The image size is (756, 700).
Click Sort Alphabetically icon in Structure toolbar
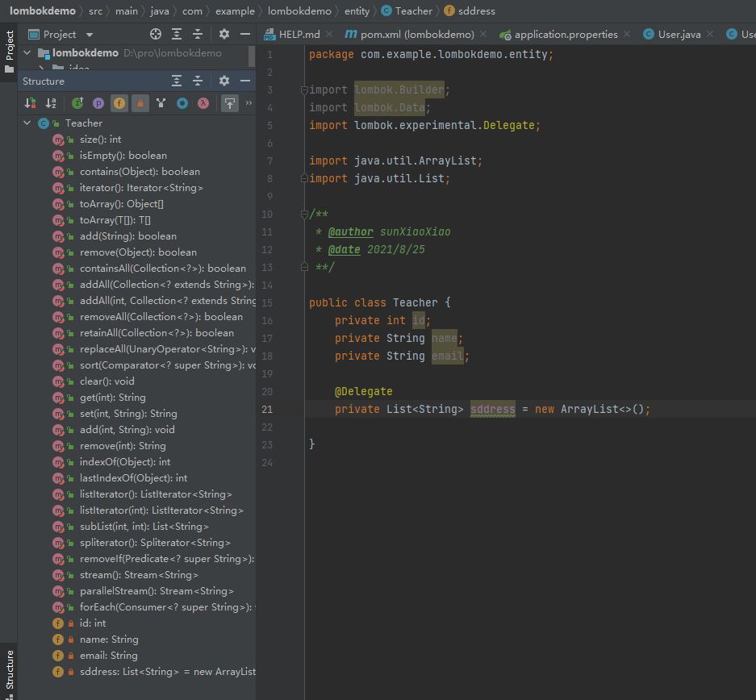point(51,103)
